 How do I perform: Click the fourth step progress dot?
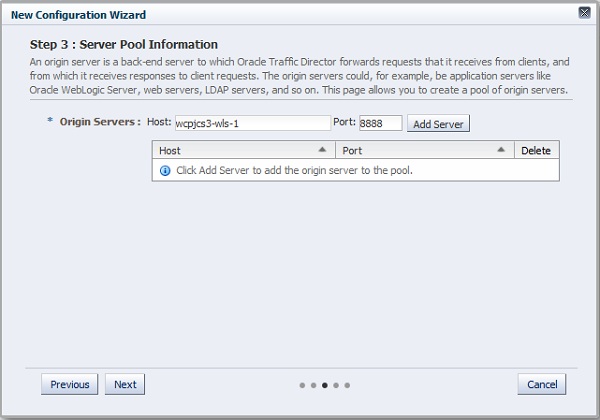coord(336,385)
